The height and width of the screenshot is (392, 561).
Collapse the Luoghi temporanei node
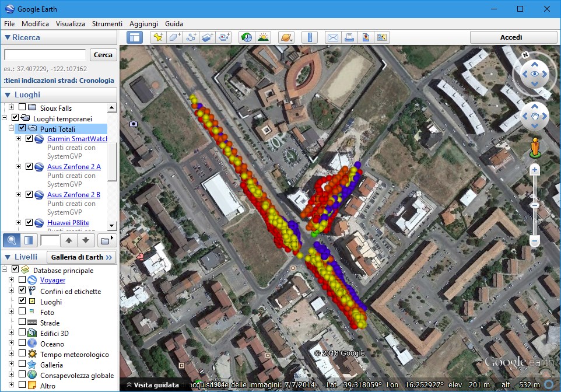4,117
